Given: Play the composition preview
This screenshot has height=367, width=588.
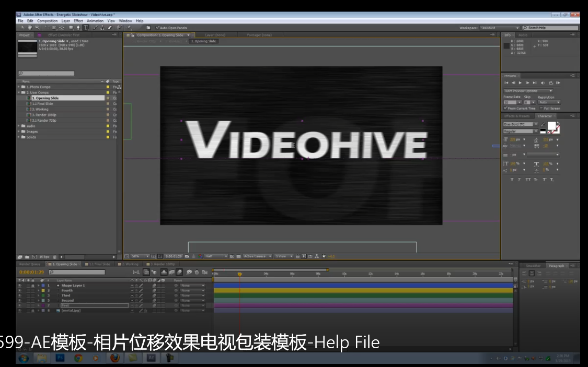Looking at the screenshot, I should (521, 83).
